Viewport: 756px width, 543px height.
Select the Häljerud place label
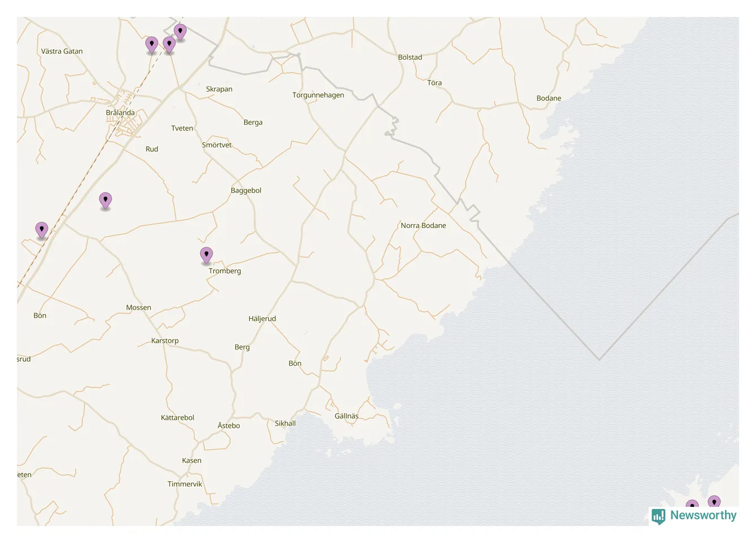262,319
